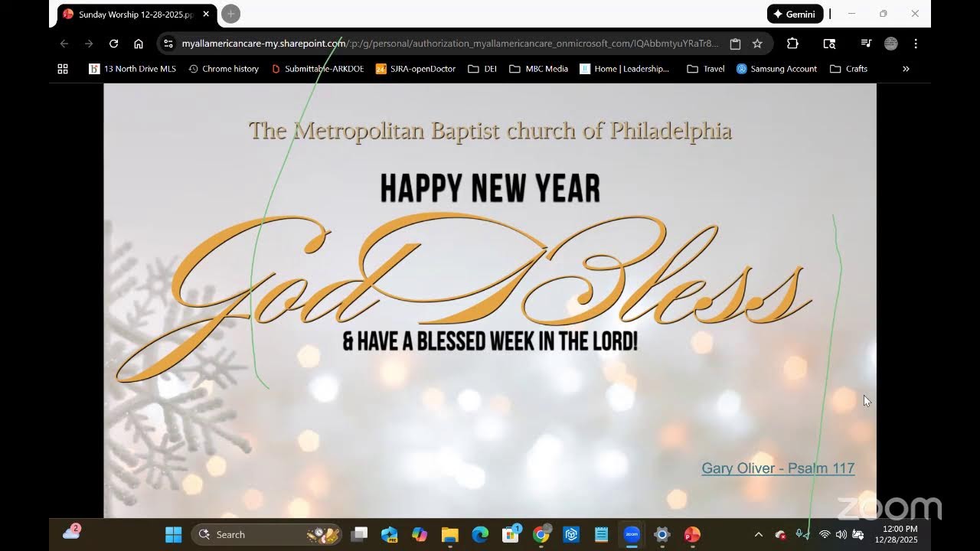Open the Chrome profile avatar
Viewport: 980px width, 551px height.
890,44
